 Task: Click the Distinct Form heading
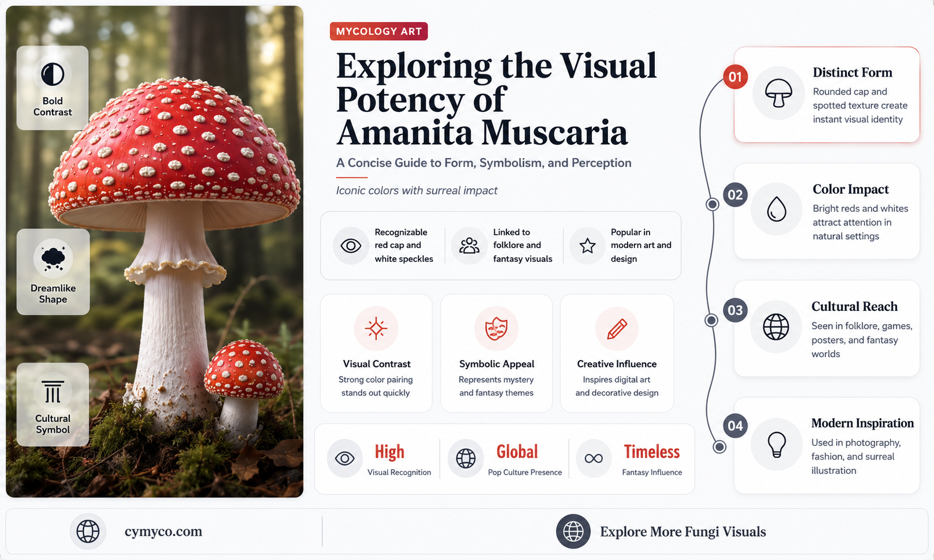[x=852, y=73]
